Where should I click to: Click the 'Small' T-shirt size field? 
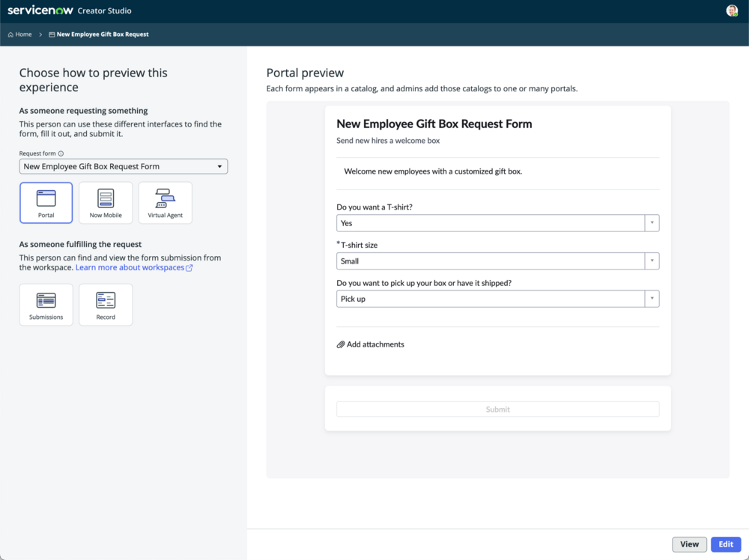[498, 261]
